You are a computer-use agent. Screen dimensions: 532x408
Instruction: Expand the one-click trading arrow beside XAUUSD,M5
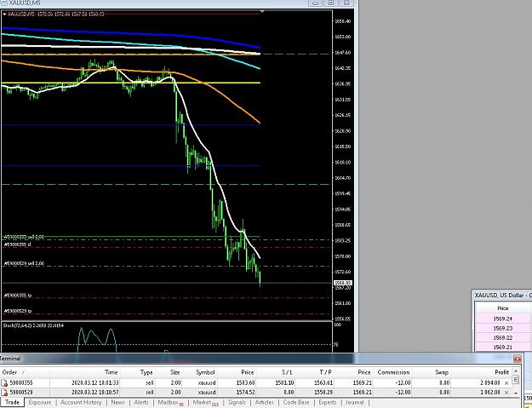4,14
